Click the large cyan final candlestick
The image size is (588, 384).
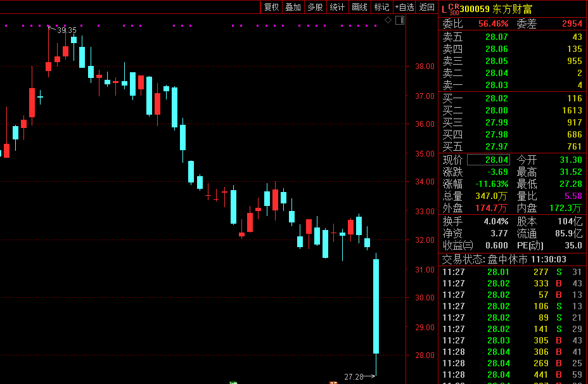pos(376,306)
